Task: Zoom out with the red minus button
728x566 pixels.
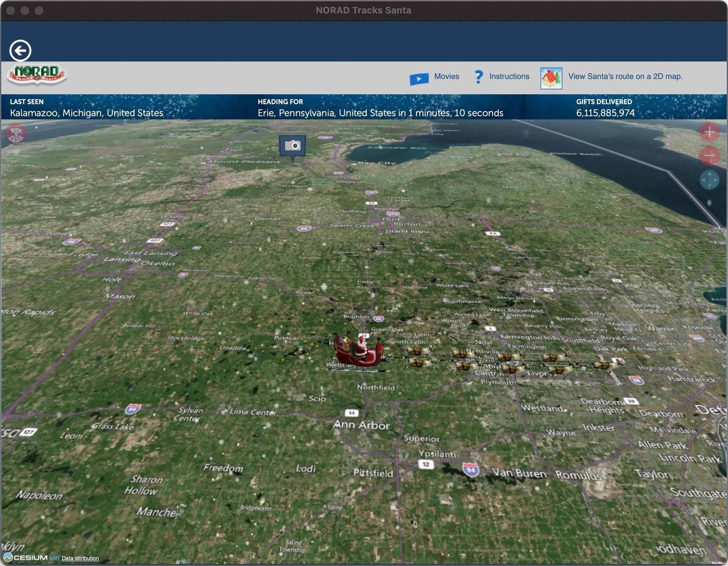Action: click(709, 156)
